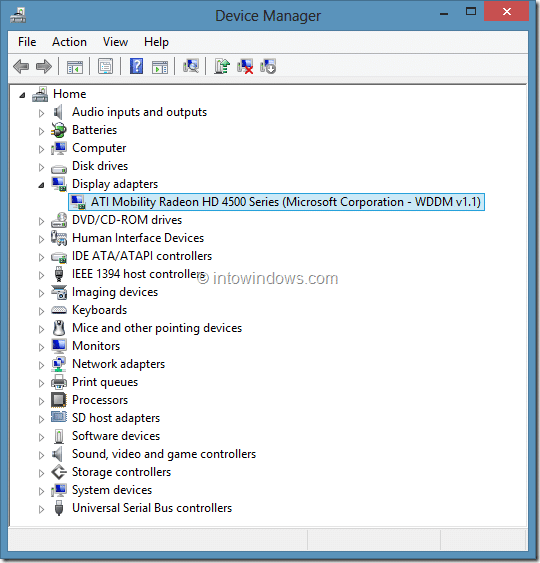This screenshot has height=563, width=540.
Task: Expand the System devices arrow
Action: pyautogui.click(x=41, y=491)
